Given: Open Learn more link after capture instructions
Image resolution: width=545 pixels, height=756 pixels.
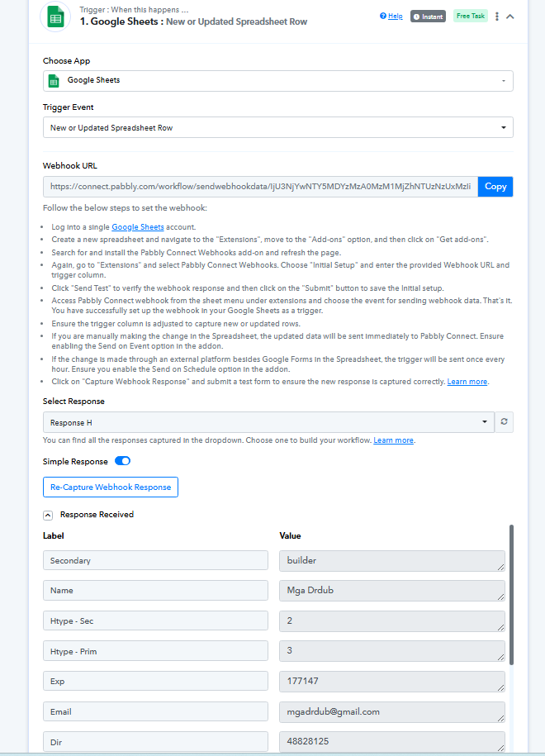Looking at the screenshot, I should tap(467, 382).
